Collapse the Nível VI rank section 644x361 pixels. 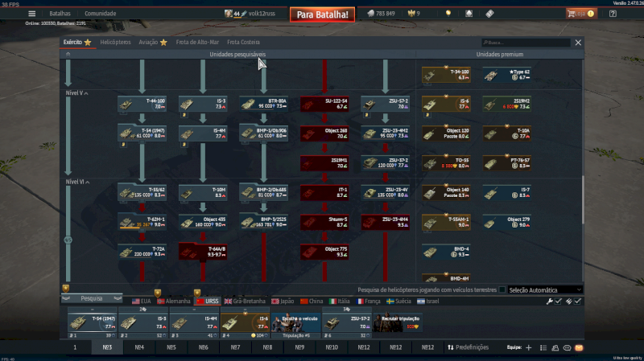(89, 182)
